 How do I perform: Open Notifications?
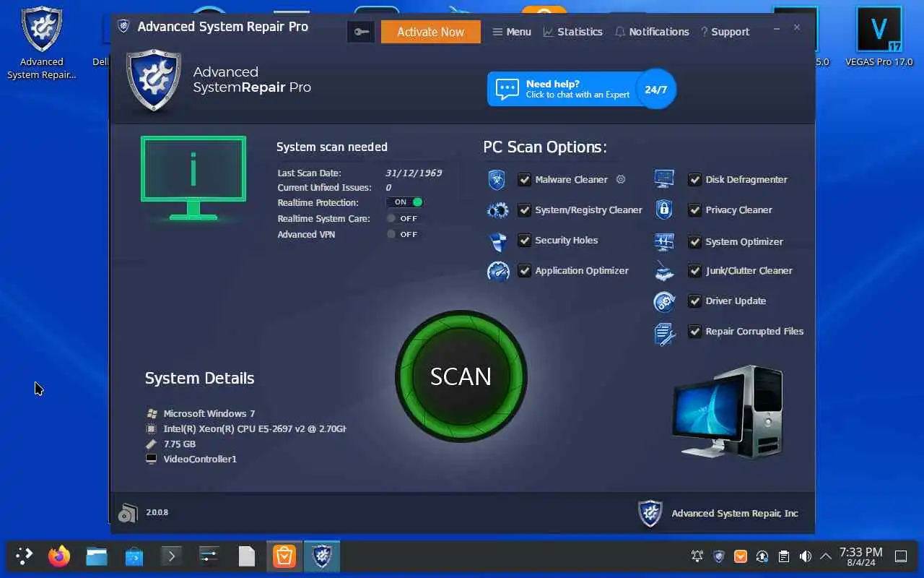[x=652, y=32]
